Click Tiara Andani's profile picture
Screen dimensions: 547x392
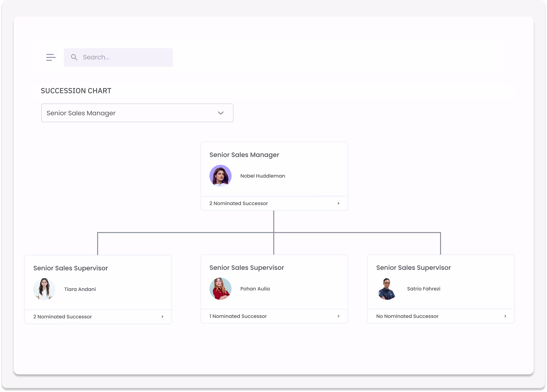tap(44, 289)
